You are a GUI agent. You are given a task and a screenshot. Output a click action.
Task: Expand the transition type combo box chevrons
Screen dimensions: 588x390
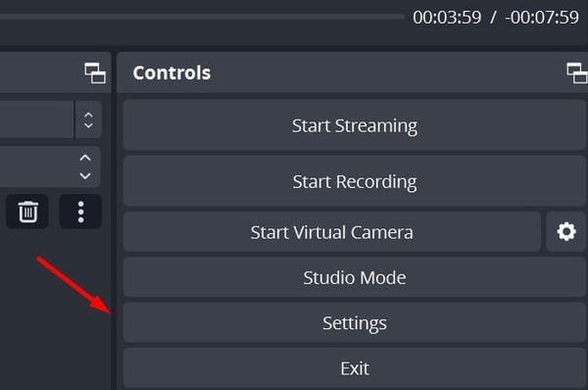pos(88,120)
